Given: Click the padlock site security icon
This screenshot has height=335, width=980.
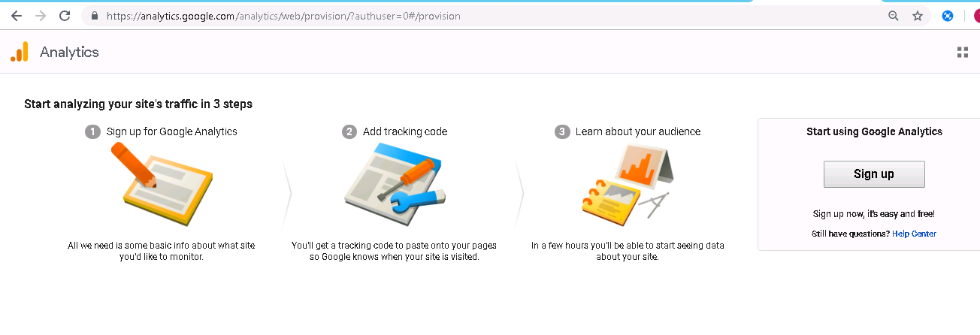Looking at the screenshot, I should click(x=95, y=16).
